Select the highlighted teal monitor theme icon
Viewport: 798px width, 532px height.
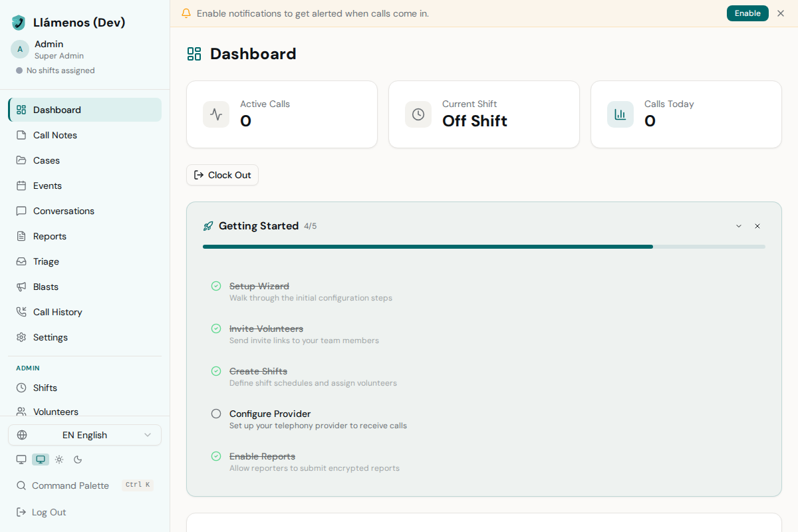(41, 460)
